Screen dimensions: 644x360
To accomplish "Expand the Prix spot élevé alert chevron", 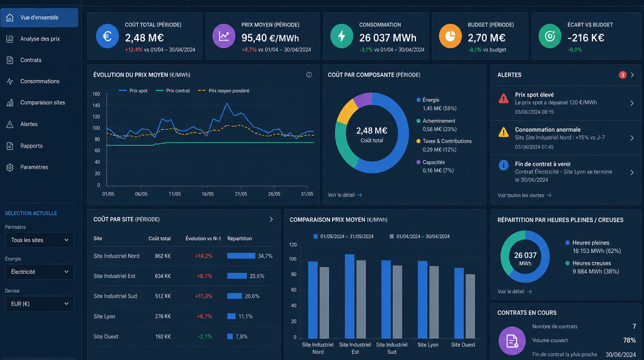I will 632,103.
